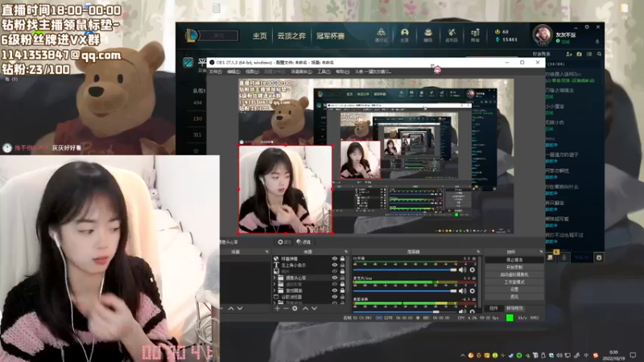
Task: Open OBS 视图 menu
Action: click(x=252, y=72)
